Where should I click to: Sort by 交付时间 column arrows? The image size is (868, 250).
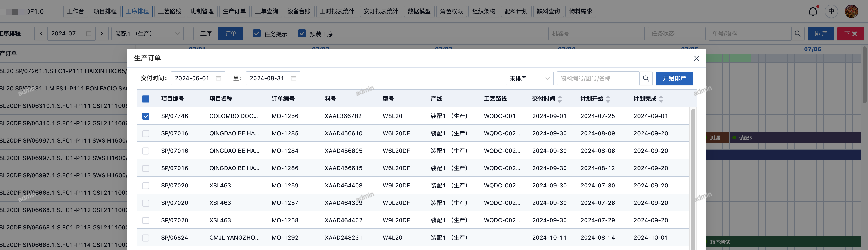pyautogui.click(x=560, y=99)
